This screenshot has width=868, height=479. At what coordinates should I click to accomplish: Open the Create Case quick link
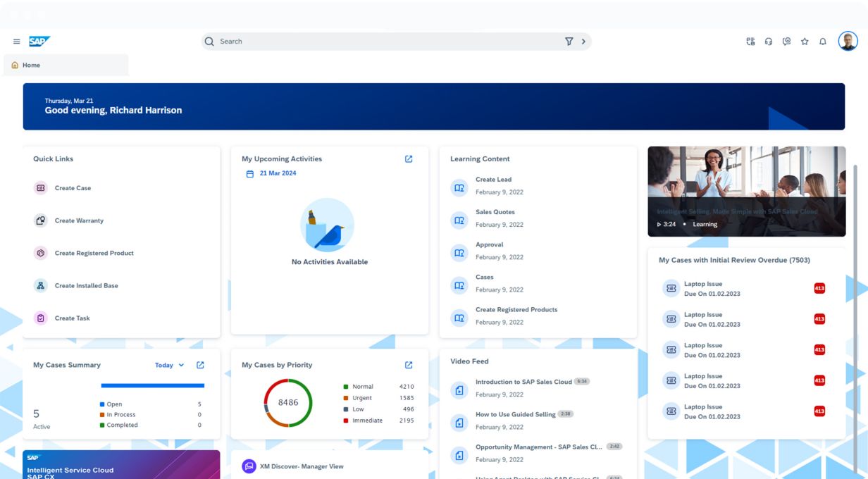(x=73, y=188)
